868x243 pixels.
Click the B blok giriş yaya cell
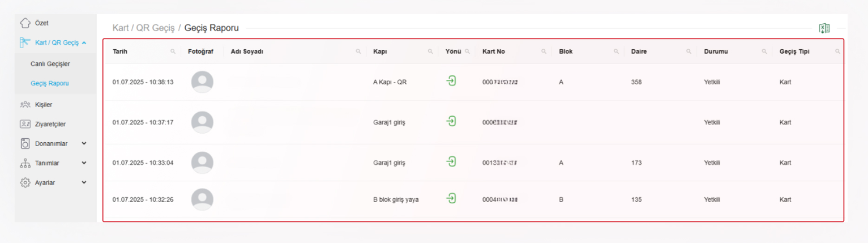pos(396,199)
